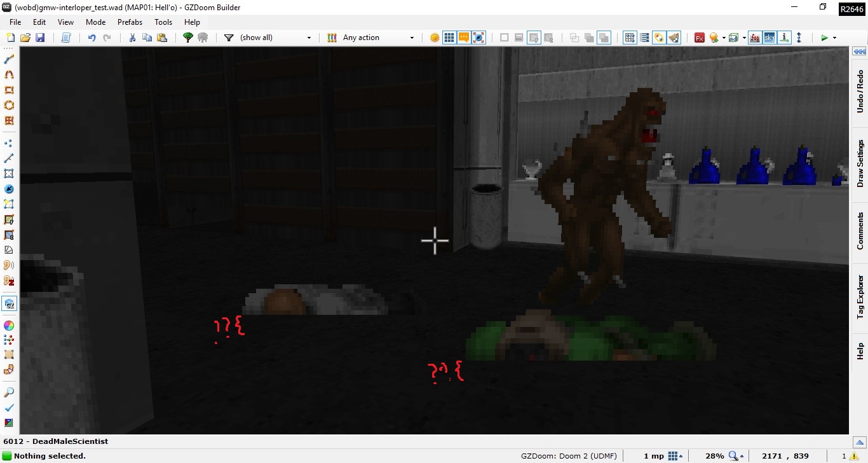The height and width of the screenshot is (463, 868).
Task: Select Draw Grid mode
Action: pyautogui.click(x=9, y=120)
